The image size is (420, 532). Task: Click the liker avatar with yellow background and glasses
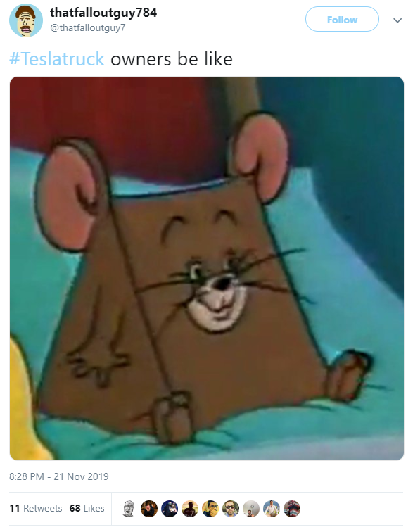[x=210, y=509]
